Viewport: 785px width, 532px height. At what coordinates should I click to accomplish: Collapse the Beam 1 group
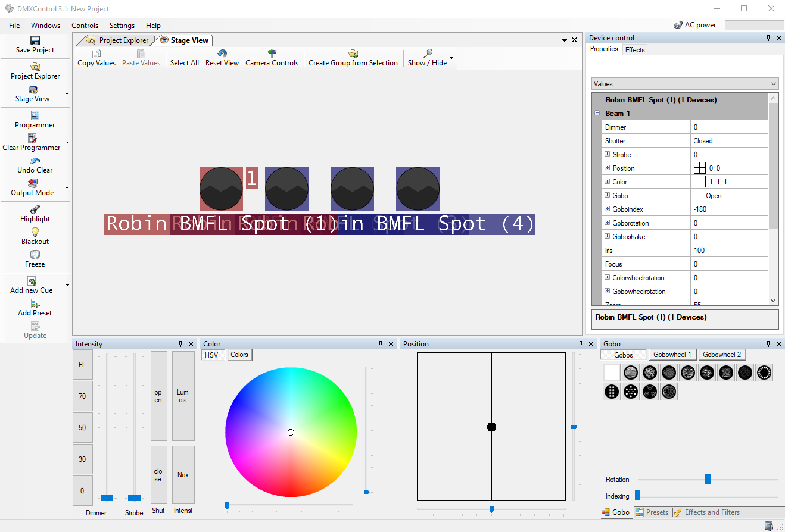tap(597, 113)
